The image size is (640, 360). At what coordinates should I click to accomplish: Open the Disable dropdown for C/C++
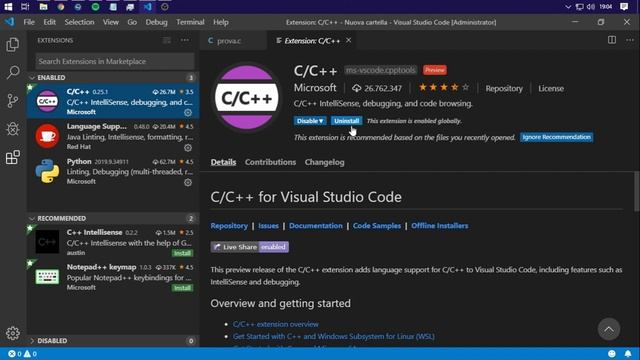point(310,121)
